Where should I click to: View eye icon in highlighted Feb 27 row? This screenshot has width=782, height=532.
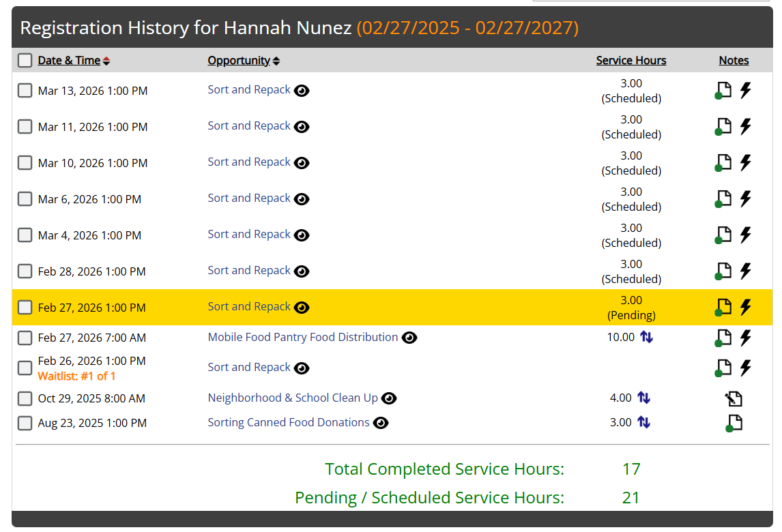(x=302, y=308)
